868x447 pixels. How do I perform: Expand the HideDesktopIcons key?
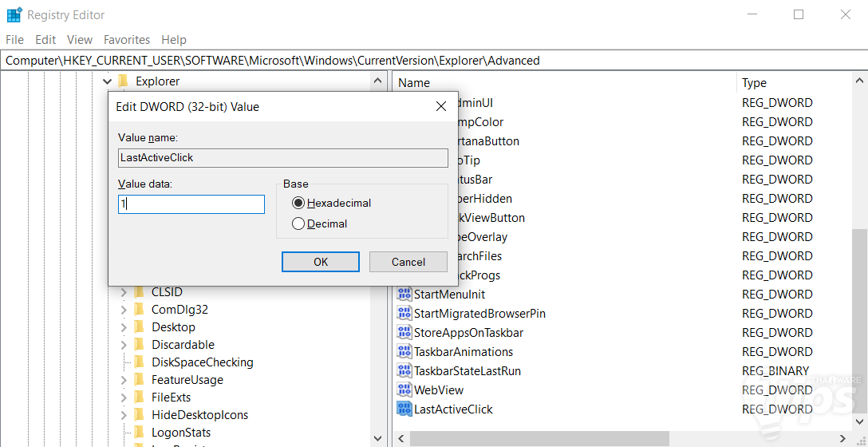pyautogui.click(x=124, y=415)
